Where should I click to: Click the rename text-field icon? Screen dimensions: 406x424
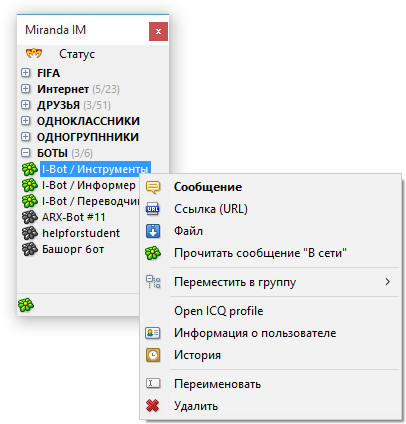[153, 384]
